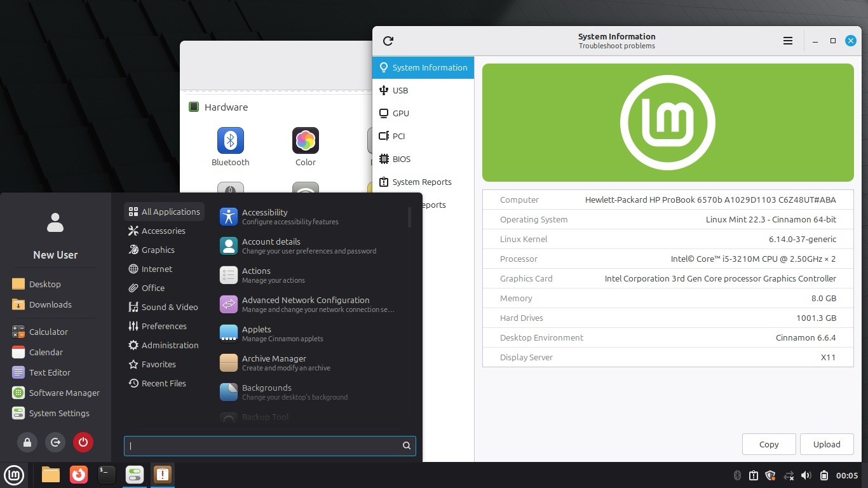Choose the Sound & Video category
Screen dimensions: 868x488
pos(164,307)
